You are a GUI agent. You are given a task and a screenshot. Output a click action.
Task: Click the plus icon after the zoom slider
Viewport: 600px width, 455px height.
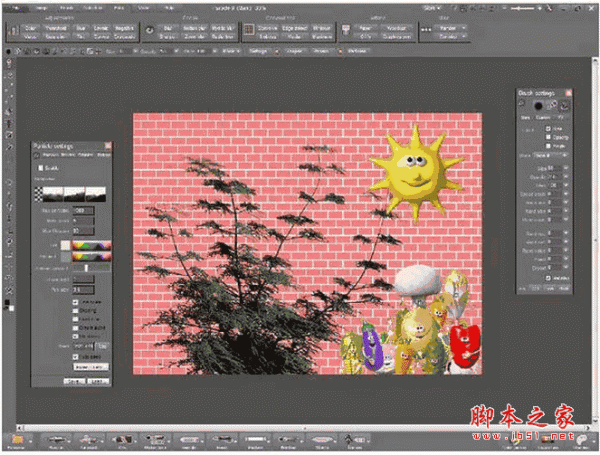point(540,8)
